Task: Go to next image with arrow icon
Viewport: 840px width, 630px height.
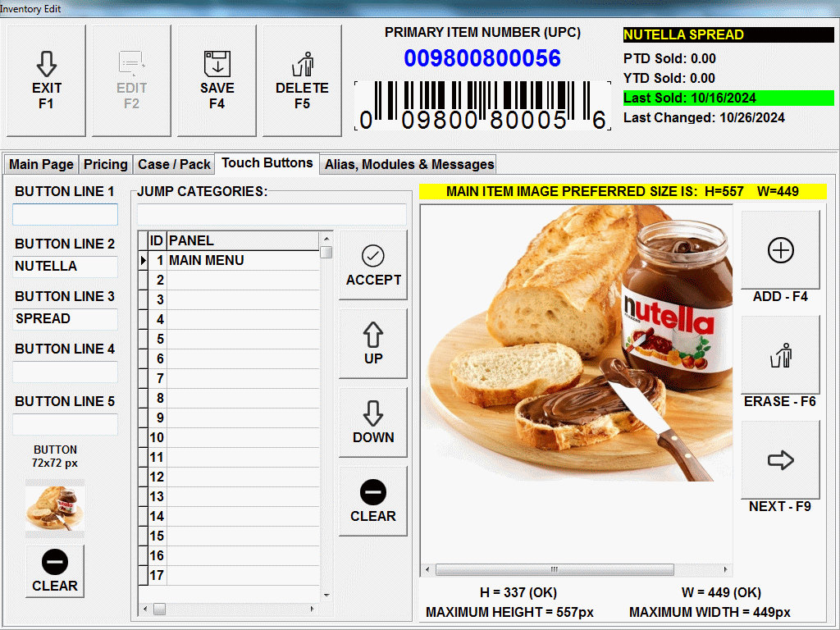Action: (x=780, y=460)
